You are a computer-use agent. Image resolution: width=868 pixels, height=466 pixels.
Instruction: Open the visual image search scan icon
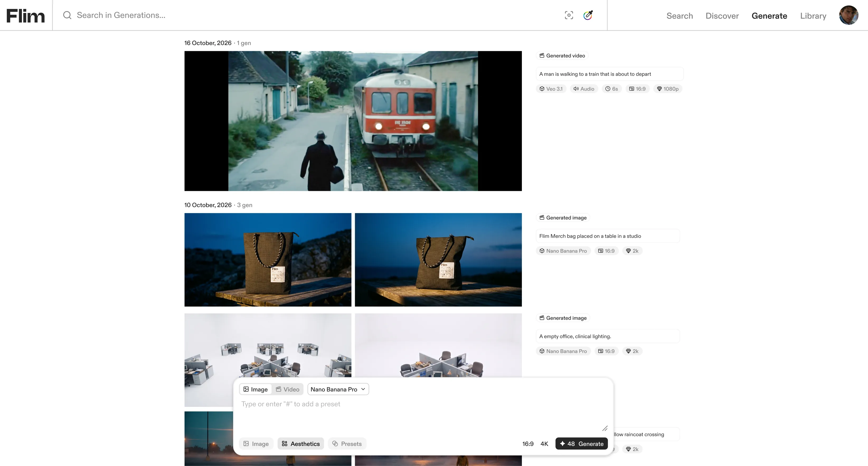(x=569, y=15)
